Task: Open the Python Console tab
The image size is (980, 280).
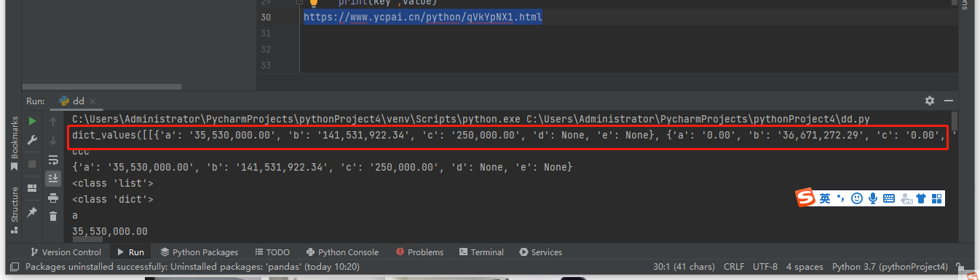Action: pyautogui.click(x=342, y=252)
